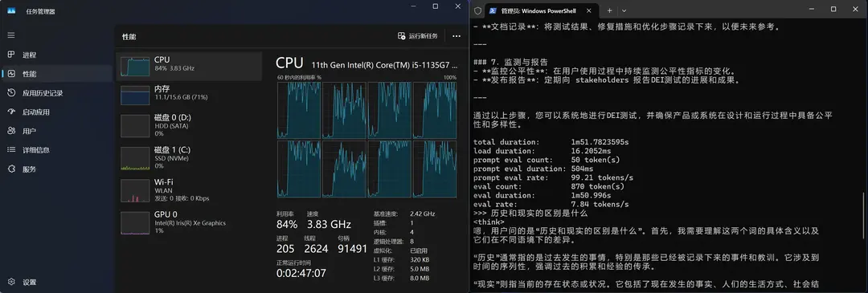Select Disk 1 (C:) SSD thumbnail
Viewport: 868px width, 293px height.
pos(135,159)
